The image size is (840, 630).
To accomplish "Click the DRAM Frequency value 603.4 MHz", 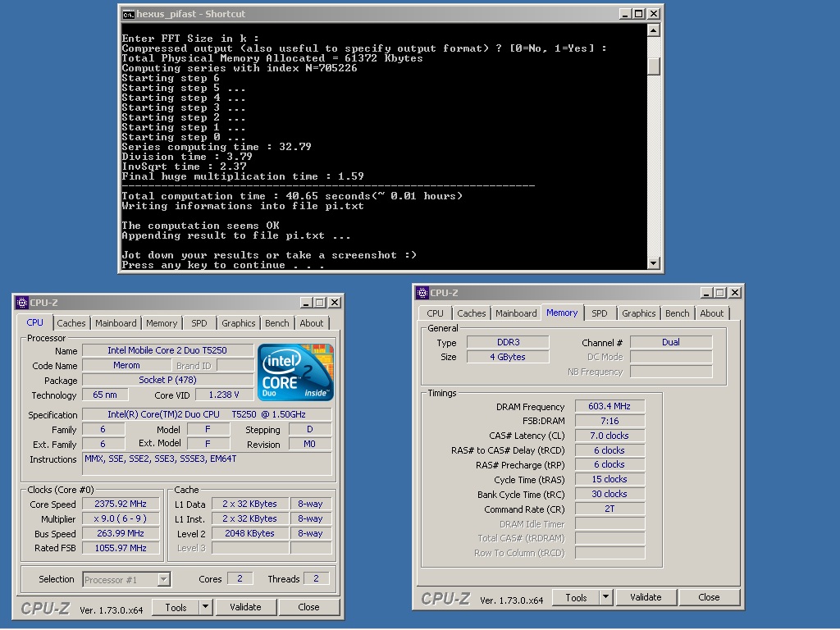I will tap(609, 407).
